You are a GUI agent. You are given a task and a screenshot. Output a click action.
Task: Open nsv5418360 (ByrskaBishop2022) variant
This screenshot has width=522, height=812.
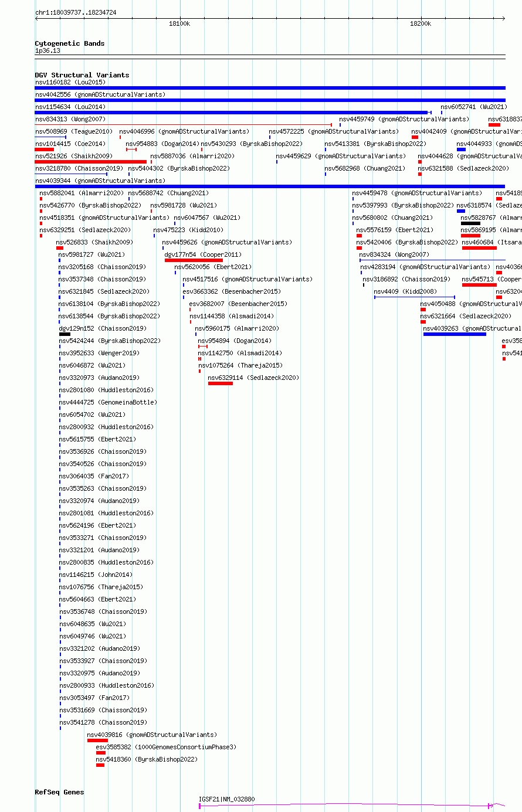(147, 759)
